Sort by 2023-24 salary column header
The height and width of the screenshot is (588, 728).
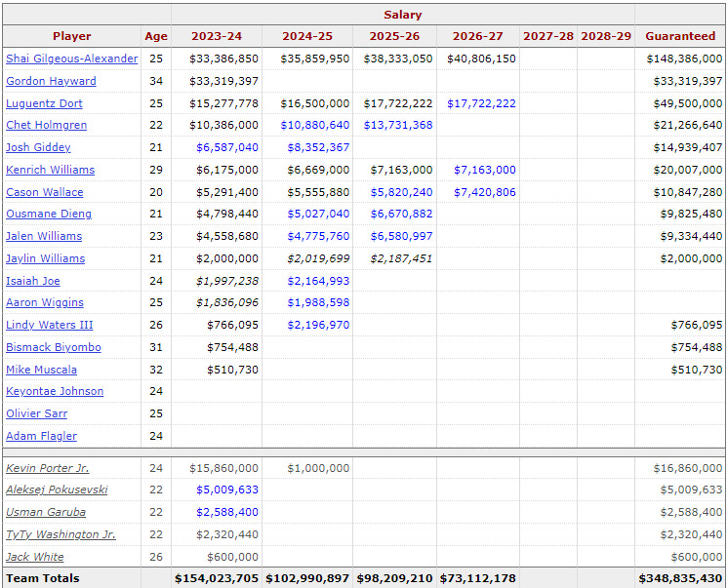point(217,36)
